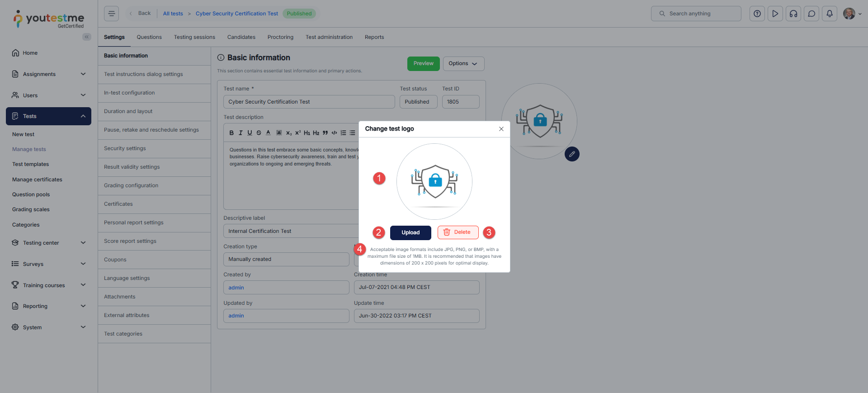Viewport: 868px width, 393px height.
Task: Click the Upload button in logo dialog
Action: (x=410, y=232)
